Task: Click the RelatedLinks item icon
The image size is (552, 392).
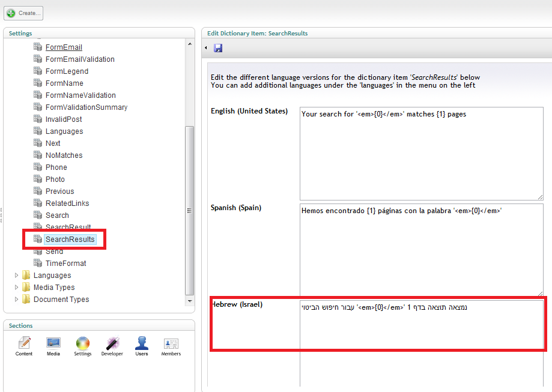Action: tap(38, 203)
